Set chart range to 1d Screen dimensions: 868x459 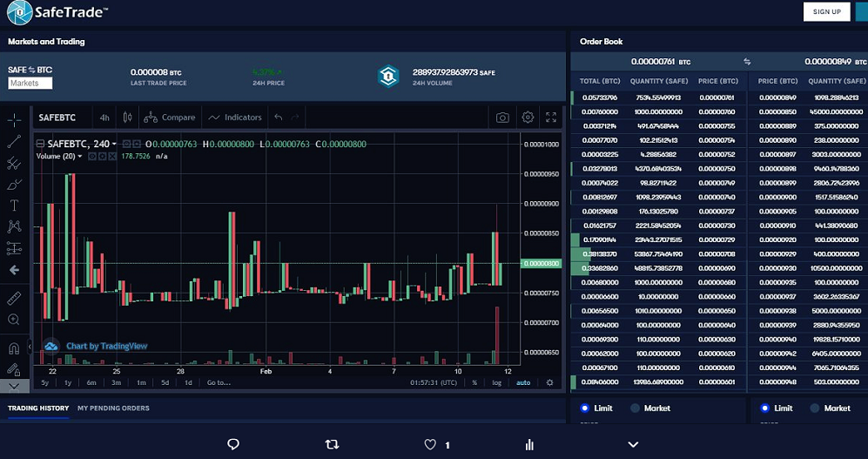tap(188, 382)
